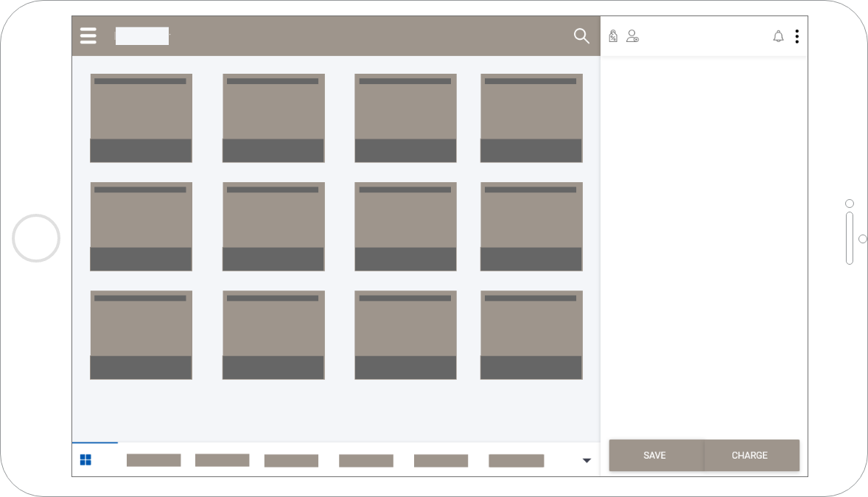Select the first placeholder category tab
Screen dimensions: 868x497
point(153,460)
